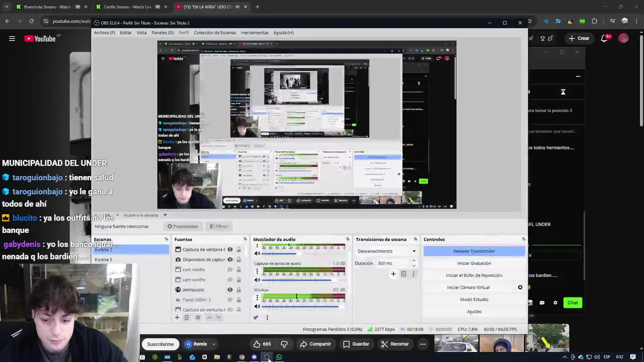Click the Filtros button in OBS
This screenshot has width=644, height=362.
219,226
